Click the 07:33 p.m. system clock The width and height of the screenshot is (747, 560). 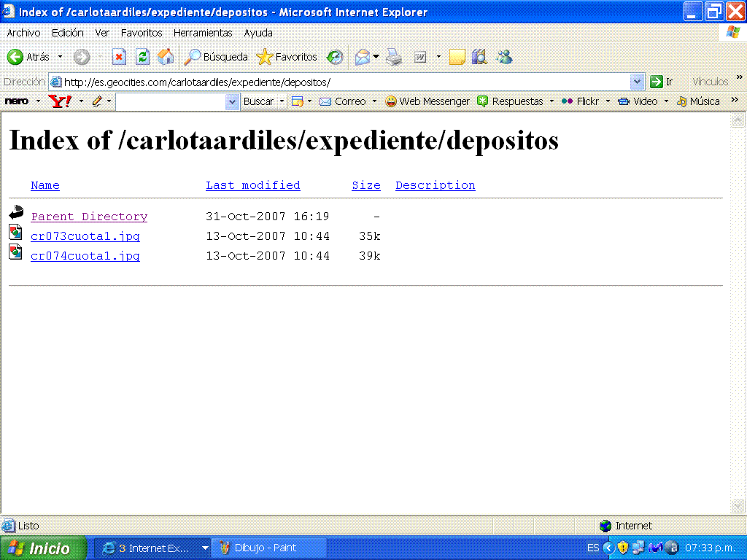[710, 548]
